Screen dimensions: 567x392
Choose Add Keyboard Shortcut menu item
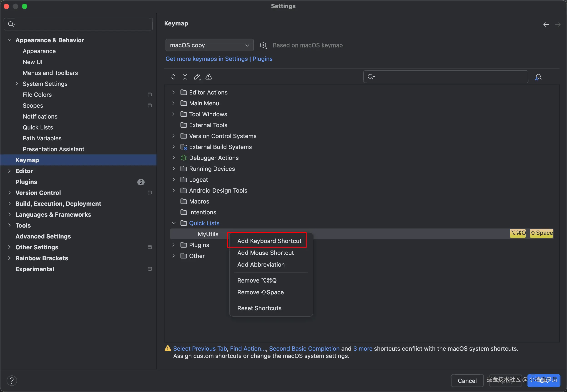(x=269, y=241)
